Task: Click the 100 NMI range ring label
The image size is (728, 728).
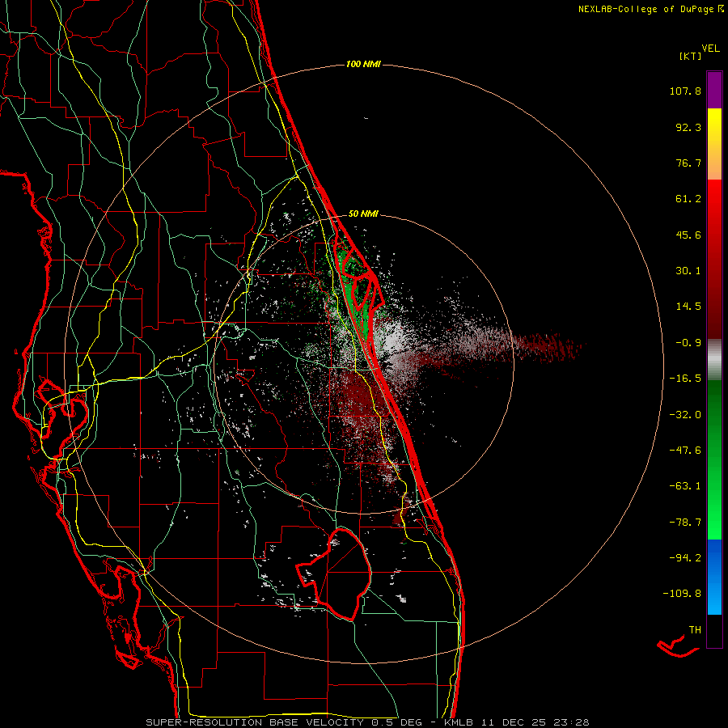Action: coord(363,64)
